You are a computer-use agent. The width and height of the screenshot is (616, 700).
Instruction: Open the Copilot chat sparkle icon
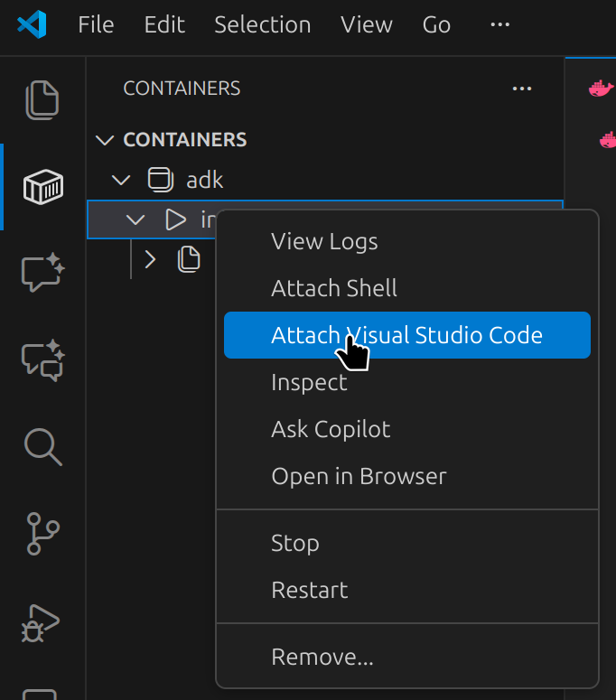pyautogui.click(x=42, y=272)
